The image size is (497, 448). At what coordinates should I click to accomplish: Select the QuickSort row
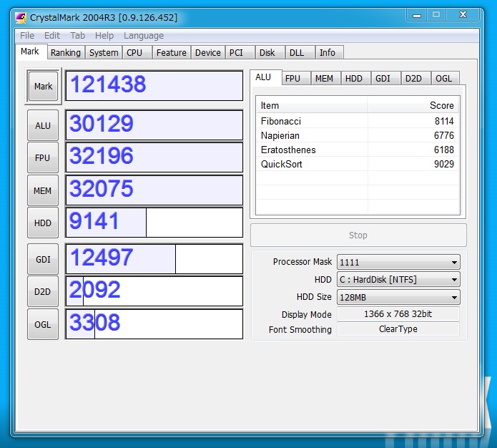[x=358, y=164]
